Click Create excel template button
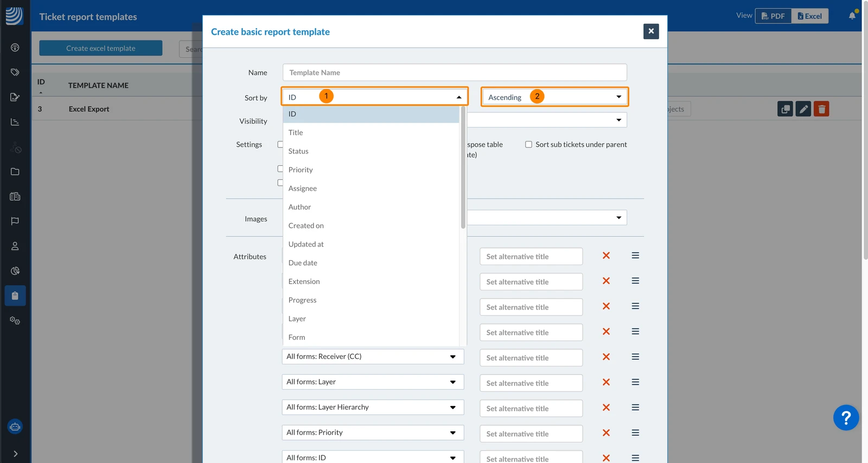This screenshot has width=868, height=463. [101, 48]
